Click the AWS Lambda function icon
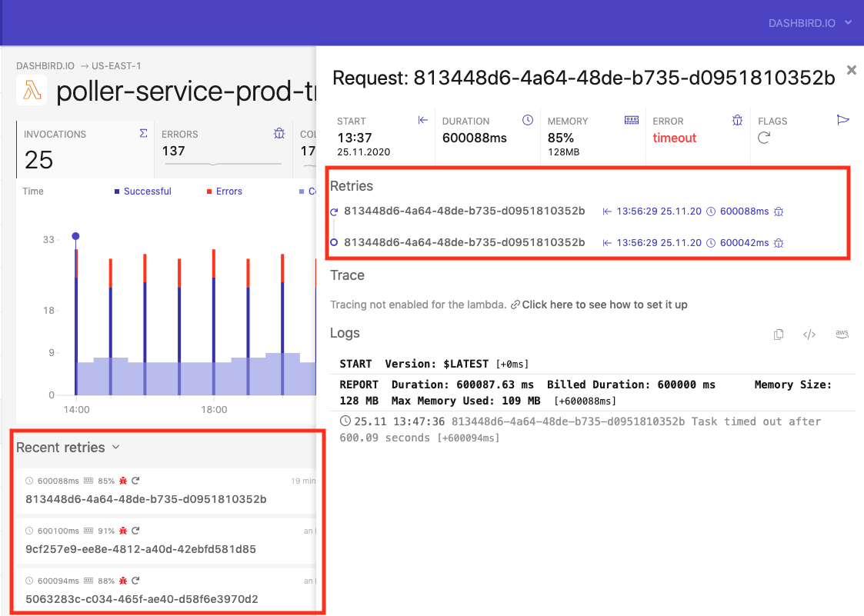The height and width of the screenshot is (616, 864). tap(32, 90)
